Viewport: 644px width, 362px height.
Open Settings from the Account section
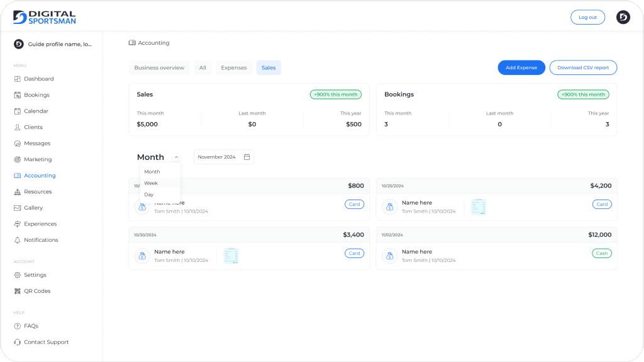(35, 275)
